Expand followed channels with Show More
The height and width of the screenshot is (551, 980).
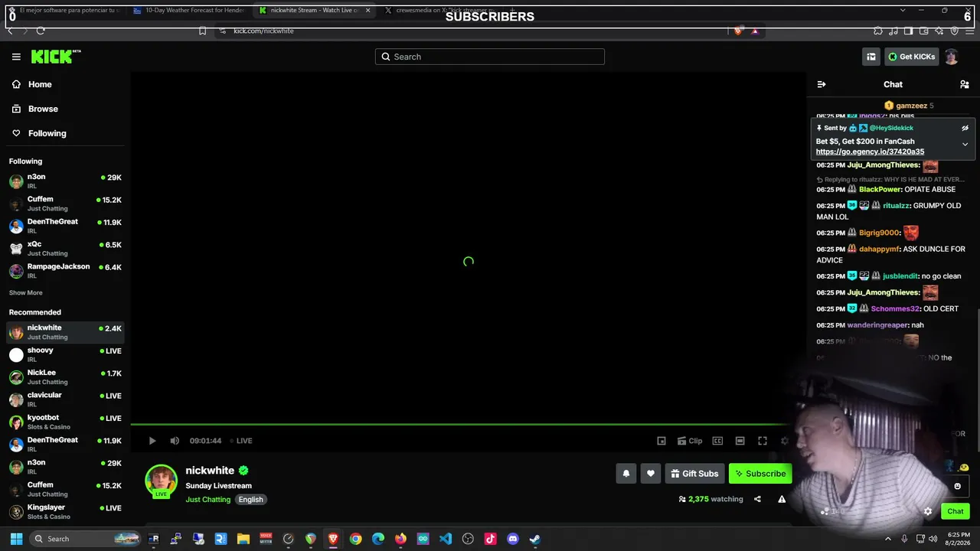(26, 293)
